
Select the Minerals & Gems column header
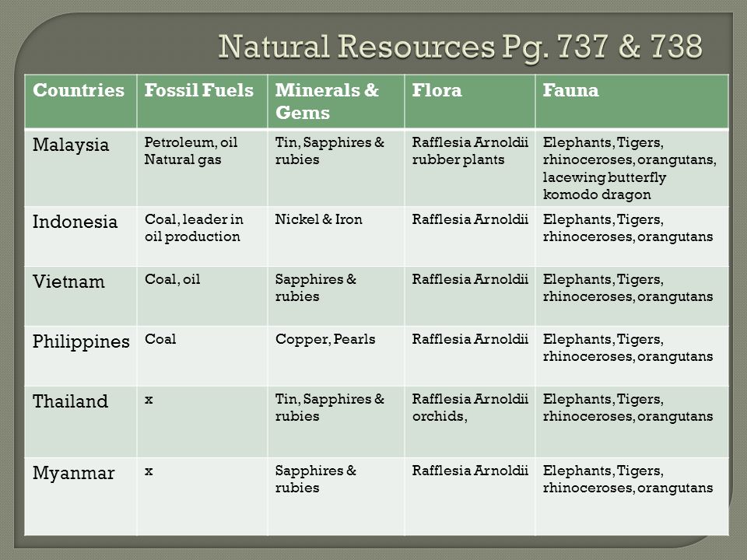click(336, 101)
